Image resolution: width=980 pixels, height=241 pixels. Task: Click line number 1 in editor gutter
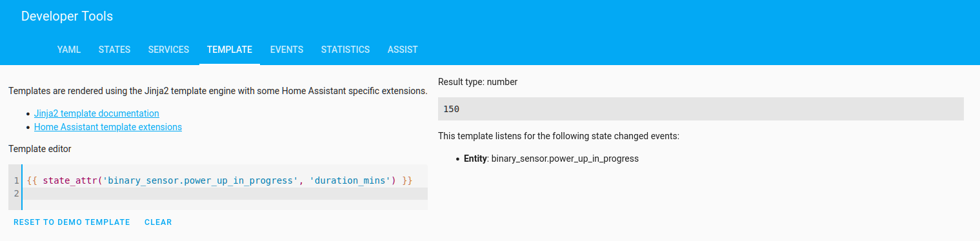tap(16, 180)
